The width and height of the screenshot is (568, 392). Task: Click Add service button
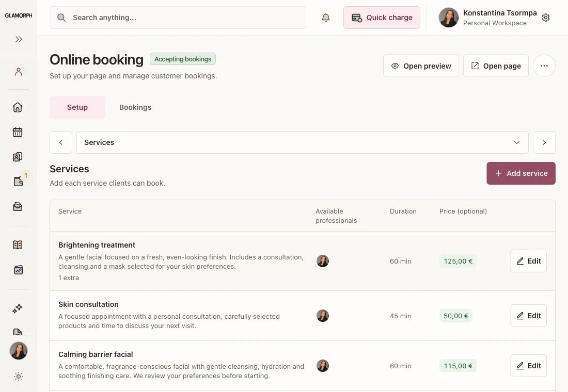click(x=521, y=173)
